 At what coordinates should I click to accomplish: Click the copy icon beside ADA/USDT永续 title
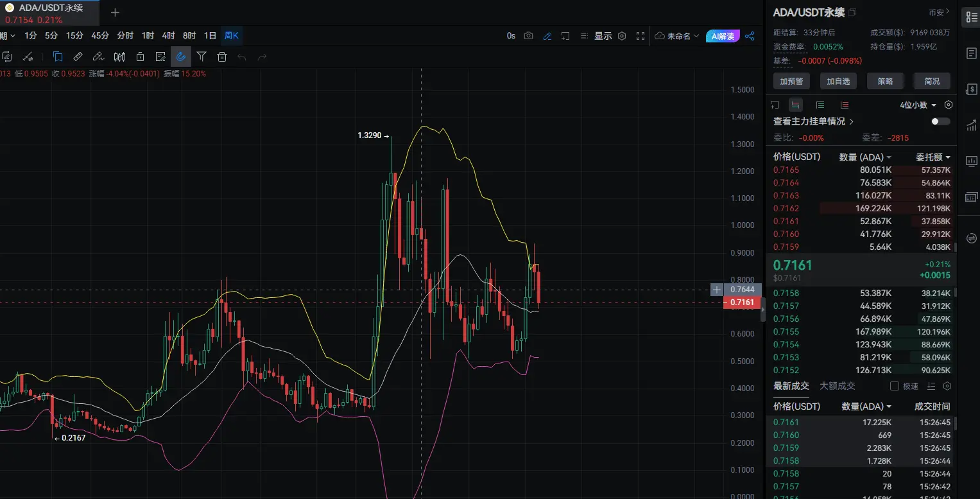[x=852, y=13]
